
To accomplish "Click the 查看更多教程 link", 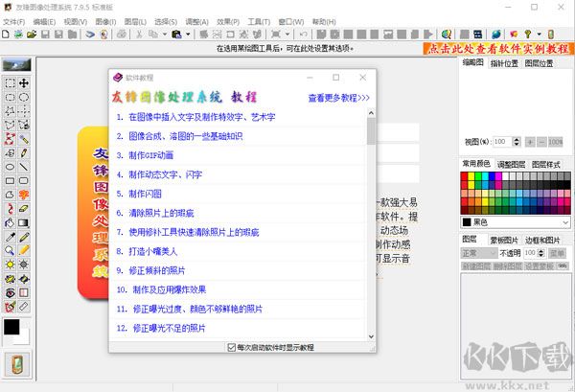I will (338, 98).
